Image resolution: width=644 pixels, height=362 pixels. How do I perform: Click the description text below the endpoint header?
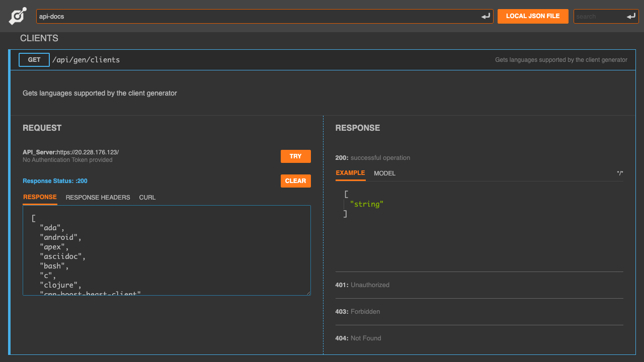(x=100, y=93)
